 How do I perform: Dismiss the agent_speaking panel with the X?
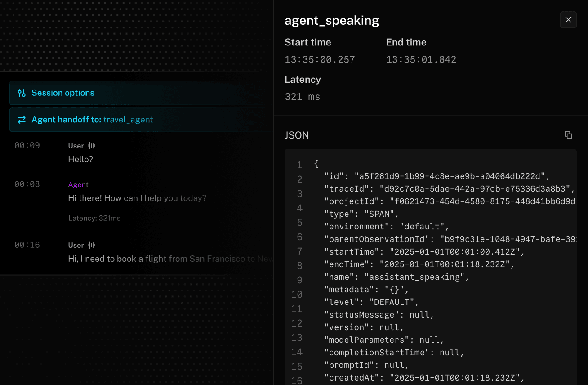point(568,20)
